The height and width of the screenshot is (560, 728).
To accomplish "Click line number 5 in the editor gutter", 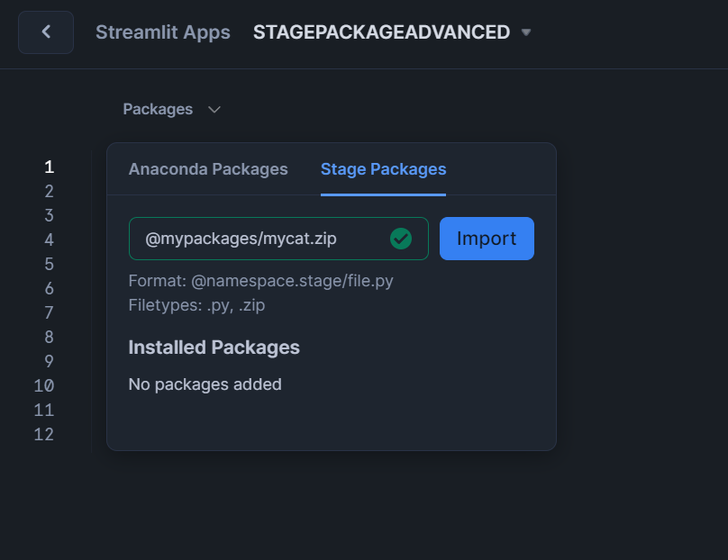I will point(49,264).
